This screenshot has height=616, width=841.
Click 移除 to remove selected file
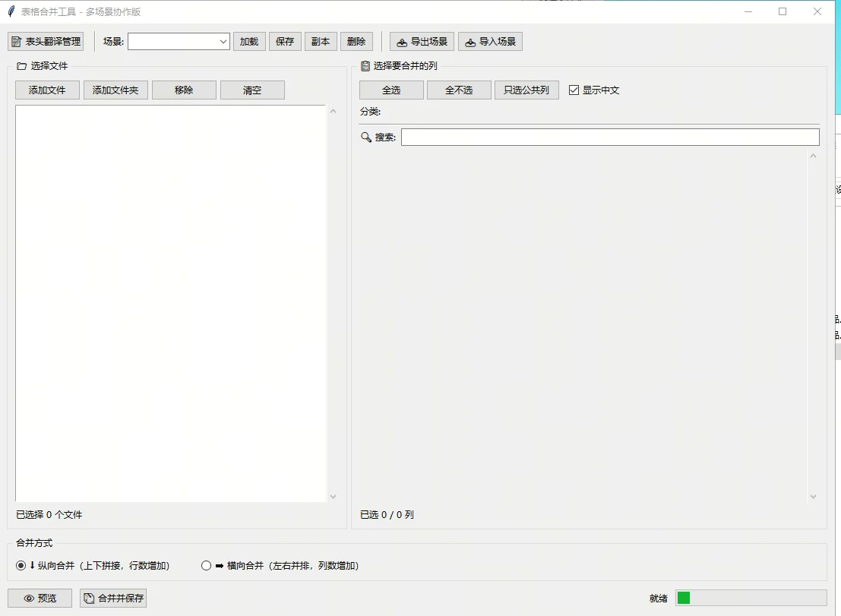184,90
